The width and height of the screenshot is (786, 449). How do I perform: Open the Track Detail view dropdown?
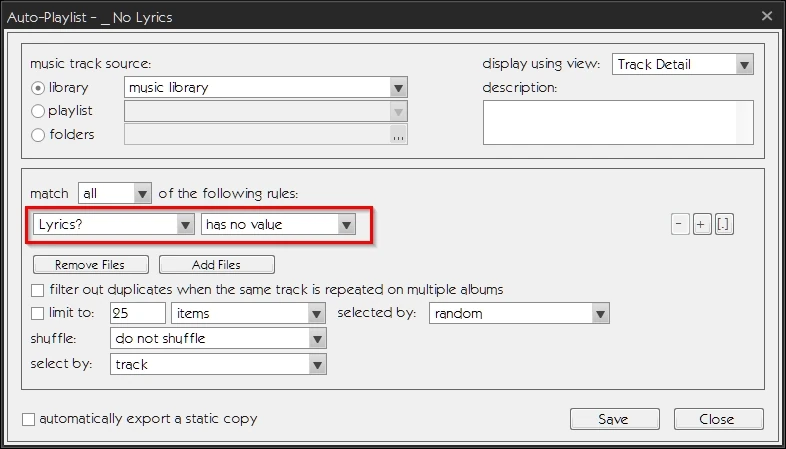(743, 65)
